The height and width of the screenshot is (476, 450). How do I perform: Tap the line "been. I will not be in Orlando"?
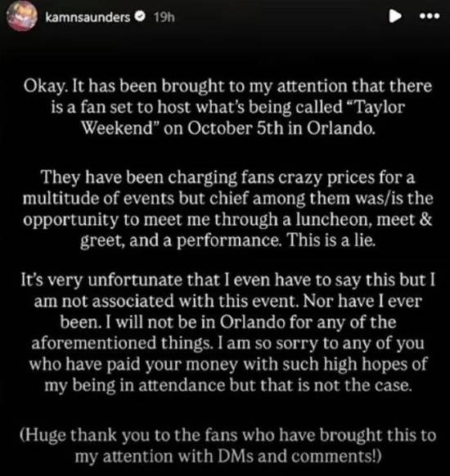(x=227, y=322)
